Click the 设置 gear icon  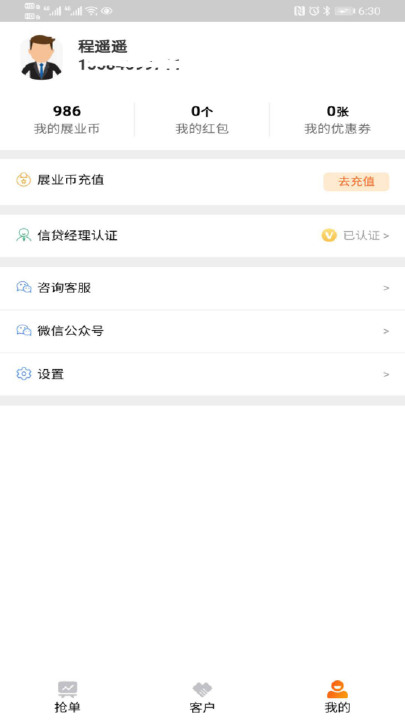pyautogui.click(x=23, y=374)
